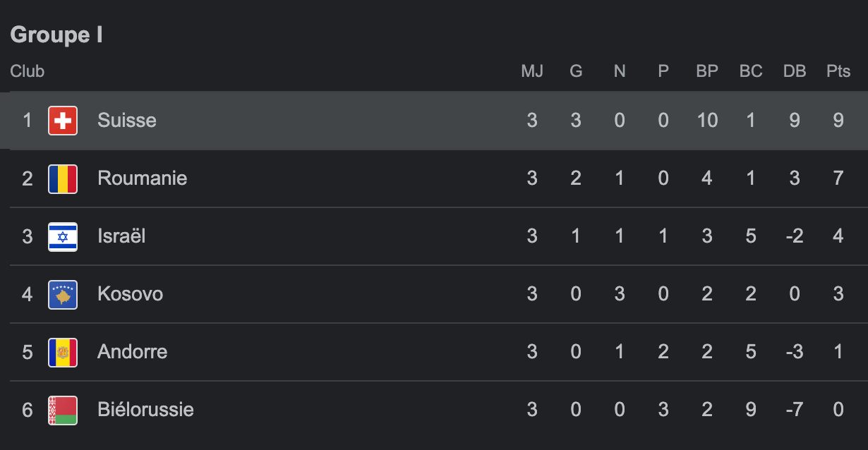The width and height of the screenshot is (868, 450).
Task: Select the Israël team name
Action: point(121,236)
